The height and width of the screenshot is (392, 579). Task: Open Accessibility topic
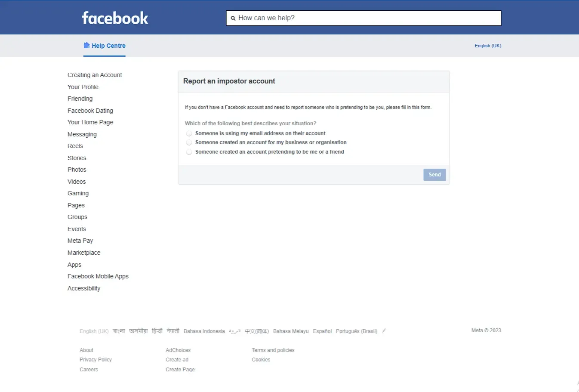pyautogui.click(x=84, y=288)
